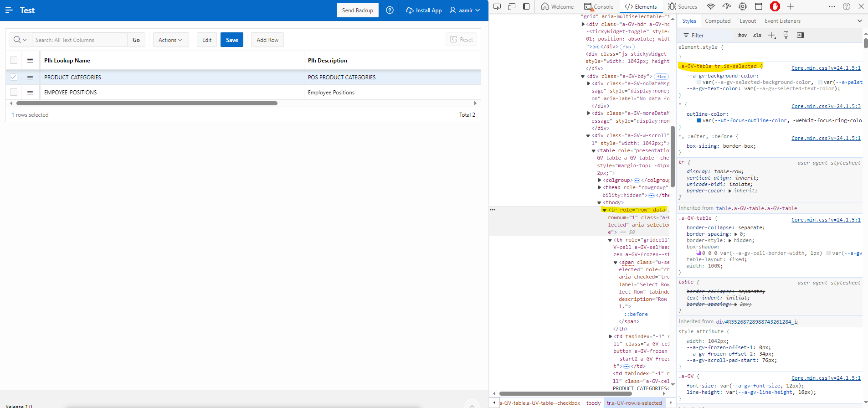This screenshot has height=408, width=868.
Task: Click the help question mark in app header
Action: 390,10
